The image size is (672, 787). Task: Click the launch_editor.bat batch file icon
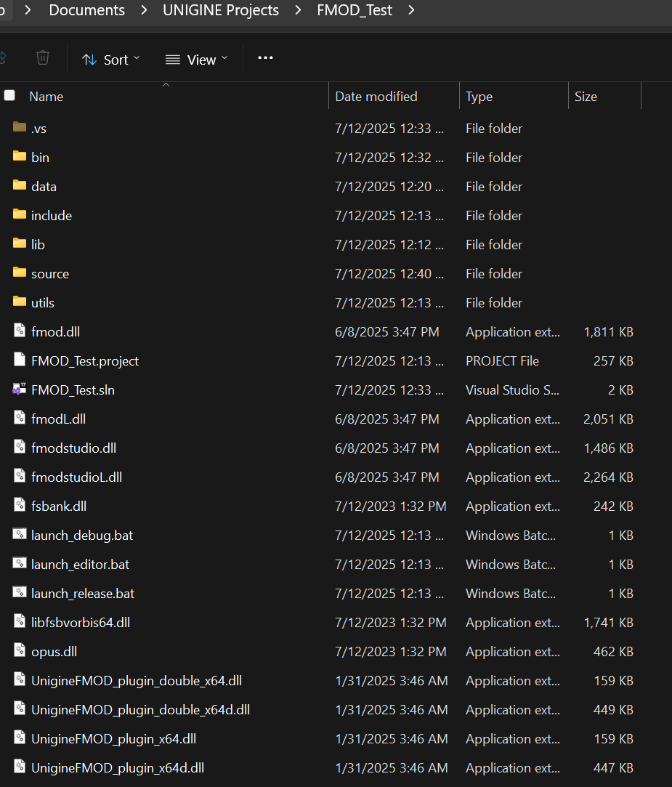(20, 564)
